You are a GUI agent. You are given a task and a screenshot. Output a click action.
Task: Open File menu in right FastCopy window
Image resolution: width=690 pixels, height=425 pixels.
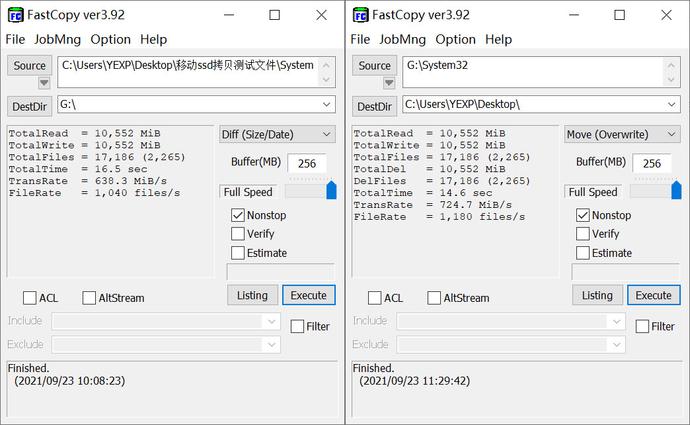[360, 40]
